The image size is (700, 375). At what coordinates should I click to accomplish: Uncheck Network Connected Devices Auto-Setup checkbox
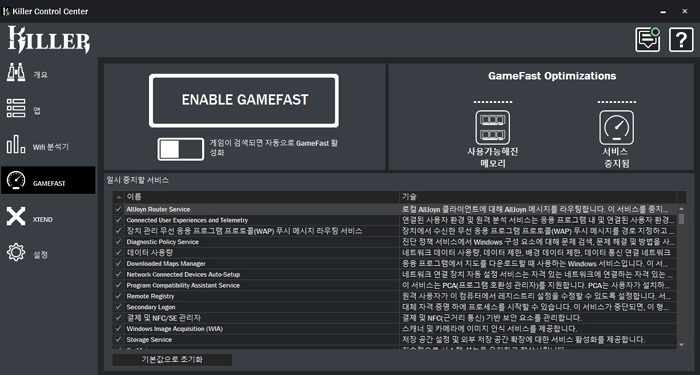pos(118,274)
